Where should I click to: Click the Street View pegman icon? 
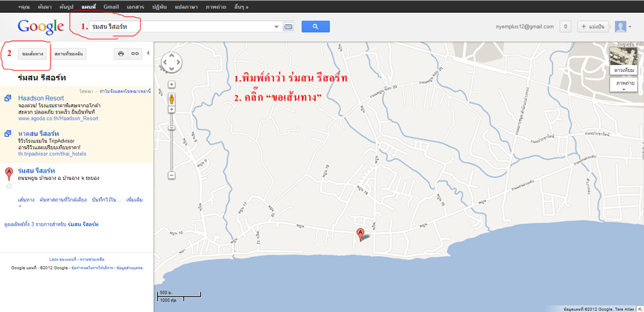tap(172, 99)
